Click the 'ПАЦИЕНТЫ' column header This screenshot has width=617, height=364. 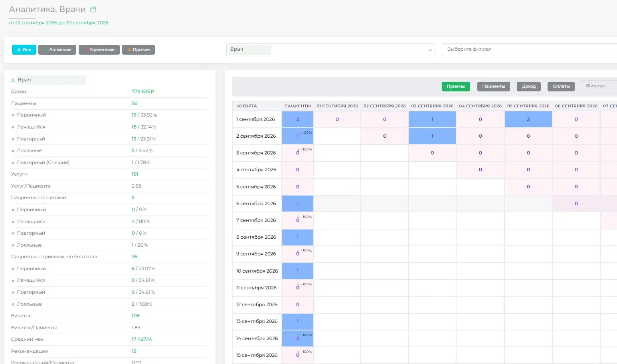pos(298,106)
